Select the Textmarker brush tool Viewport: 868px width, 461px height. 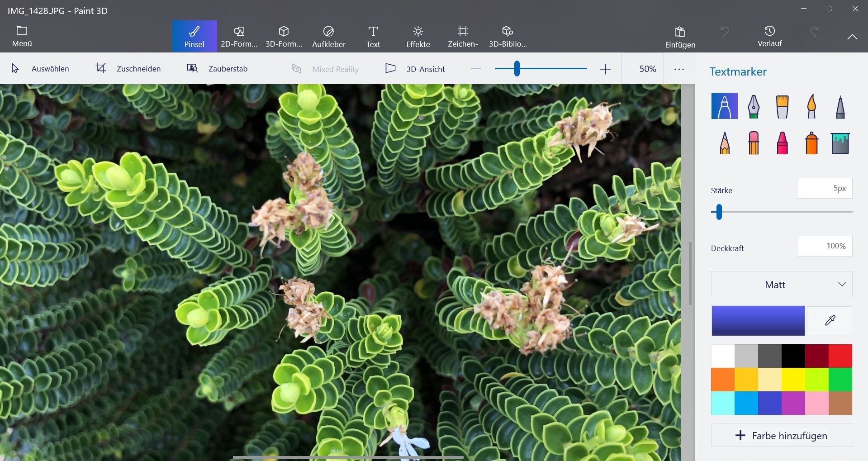click(724, 106)
